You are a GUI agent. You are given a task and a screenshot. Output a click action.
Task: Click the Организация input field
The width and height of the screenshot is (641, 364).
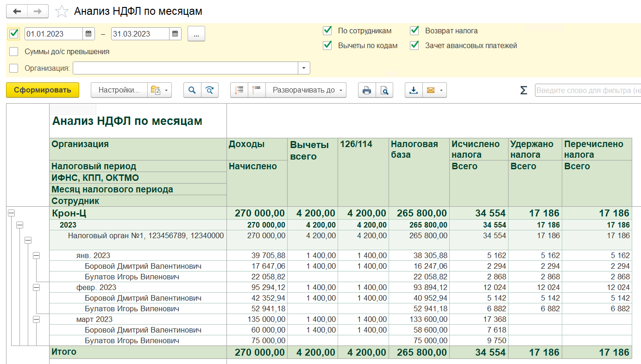pyautogui.click(x=185, y=68)
